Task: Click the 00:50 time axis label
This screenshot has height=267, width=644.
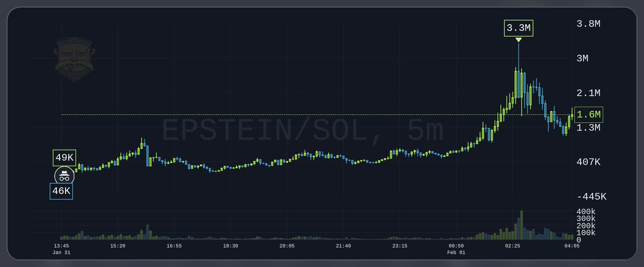Action: (456, 246)
